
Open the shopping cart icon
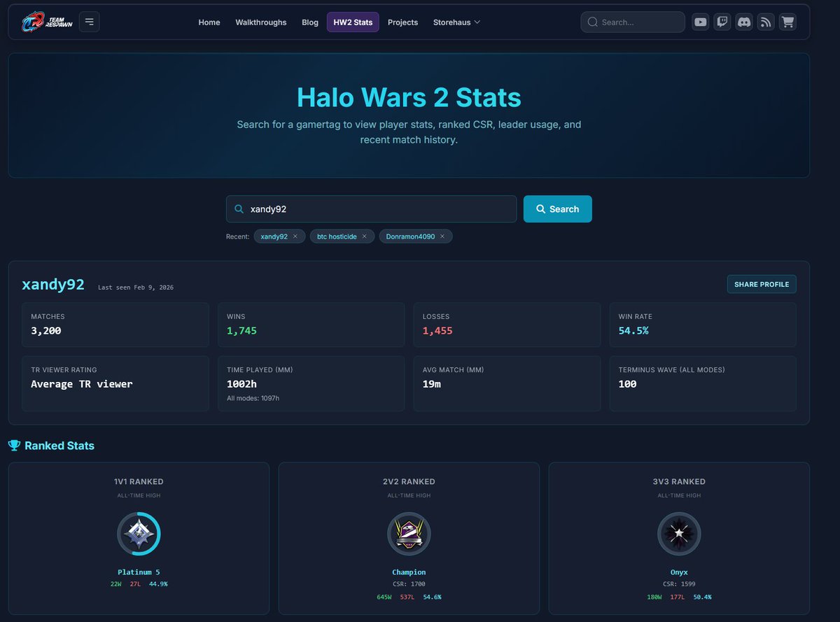click(788, 22)
